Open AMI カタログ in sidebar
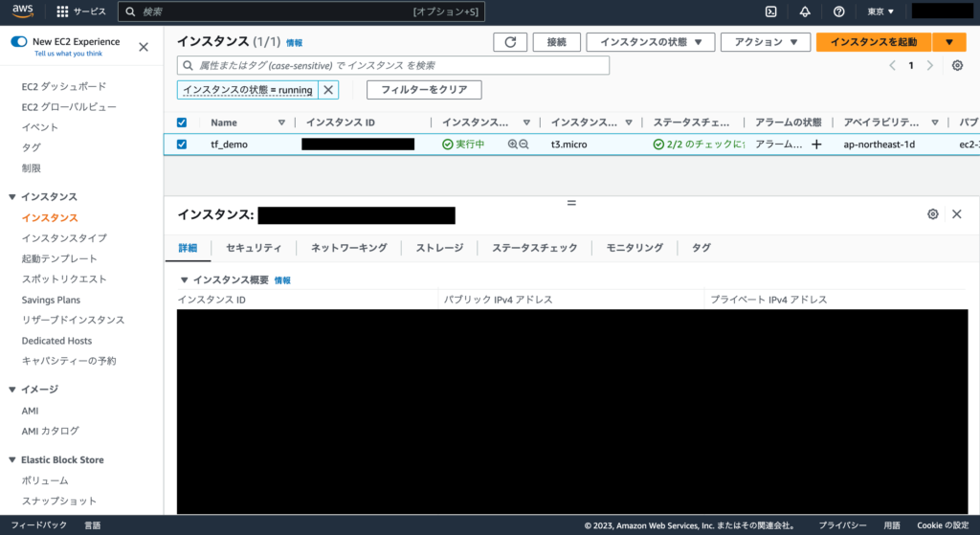This screenshot has width=980, height=535. (50, 432)
